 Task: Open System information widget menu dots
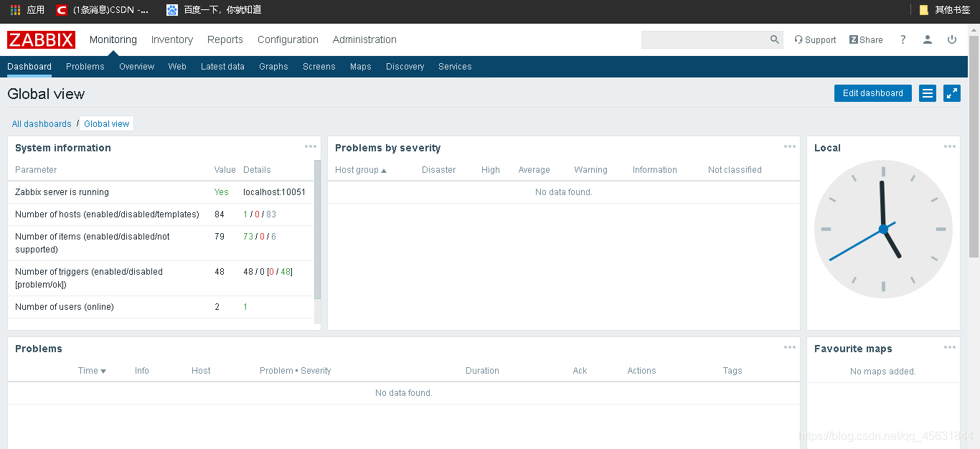311,146
